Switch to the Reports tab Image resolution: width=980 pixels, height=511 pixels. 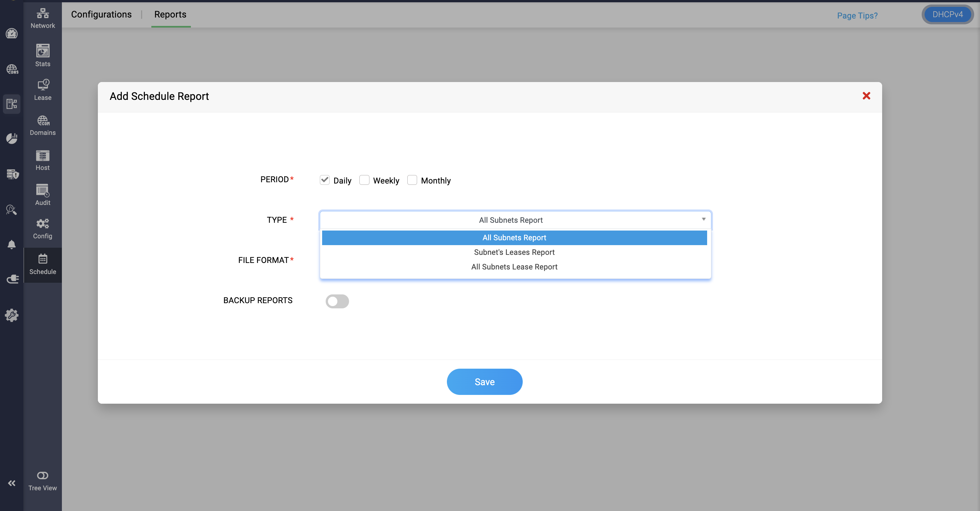point(170,15)
